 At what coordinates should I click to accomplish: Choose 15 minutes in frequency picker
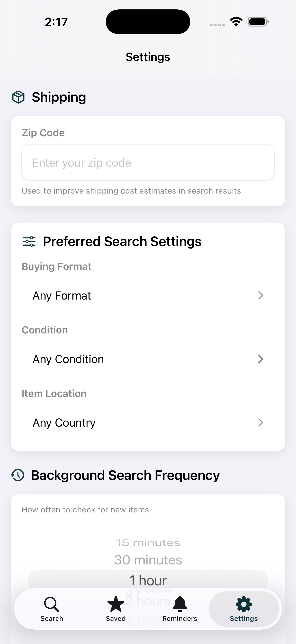(x=148, y=543)
